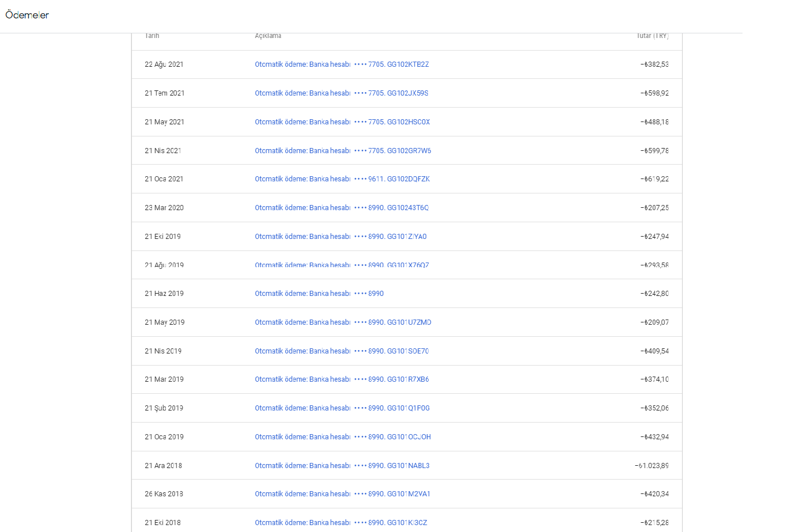803x532 pixels.
Task: Click amount −247,94
Action: tap(654, 237)
